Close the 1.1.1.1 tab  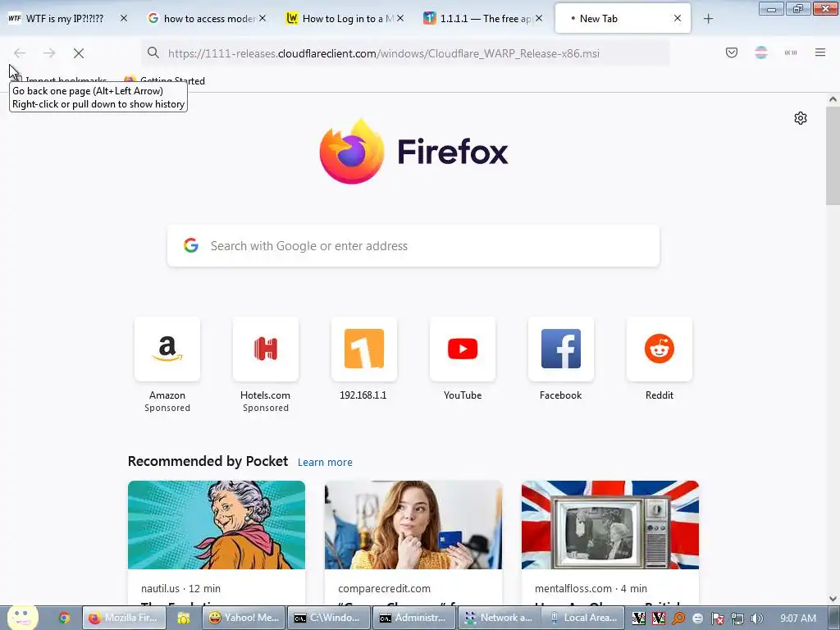539,18
